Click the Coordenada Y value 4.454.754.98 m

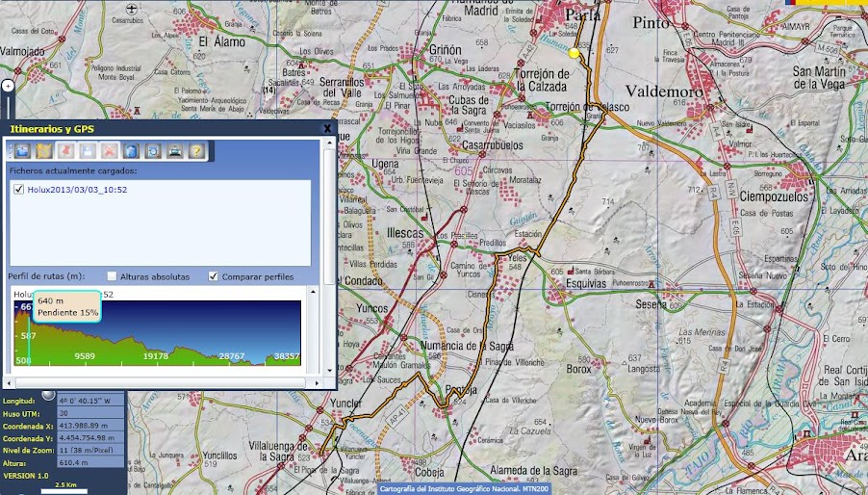tap(90, 438)
